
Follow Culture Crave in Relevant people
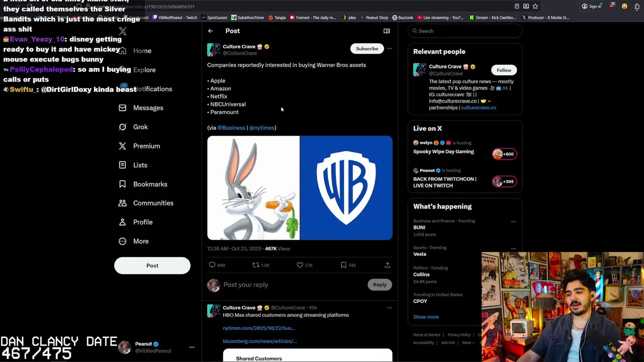(504, 70)
